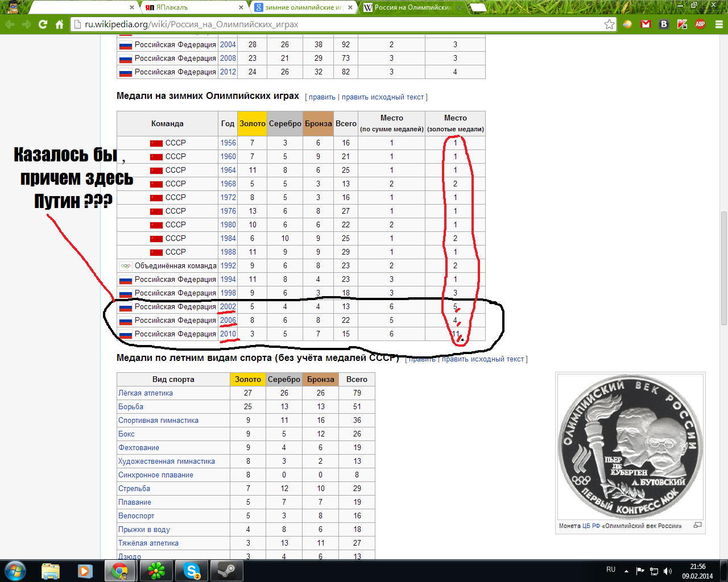Open the browser home page icon

[59, 24]
